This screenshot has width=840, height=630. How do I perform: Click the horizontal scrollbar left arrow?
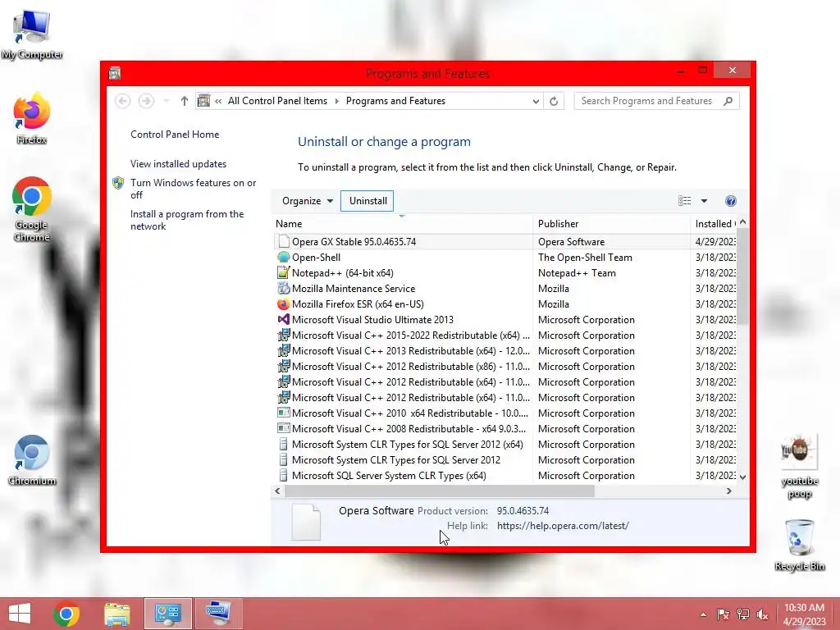277,491
